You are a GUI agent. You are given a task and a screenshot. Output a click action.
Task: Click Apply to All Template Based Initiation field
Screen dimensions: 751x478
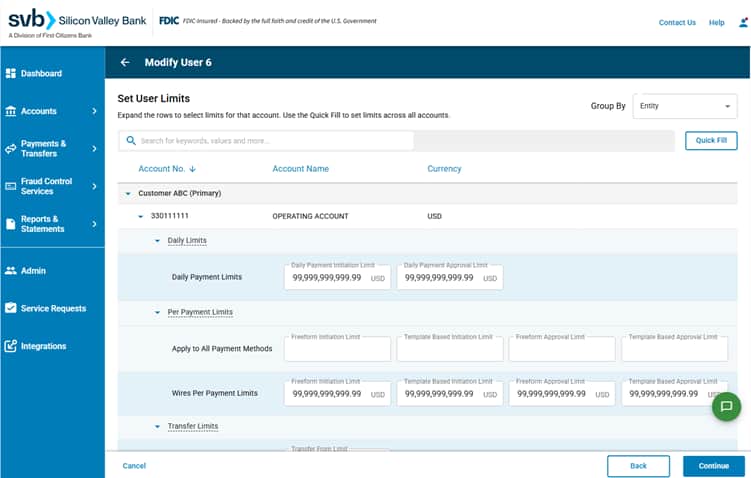click(450, 349)
